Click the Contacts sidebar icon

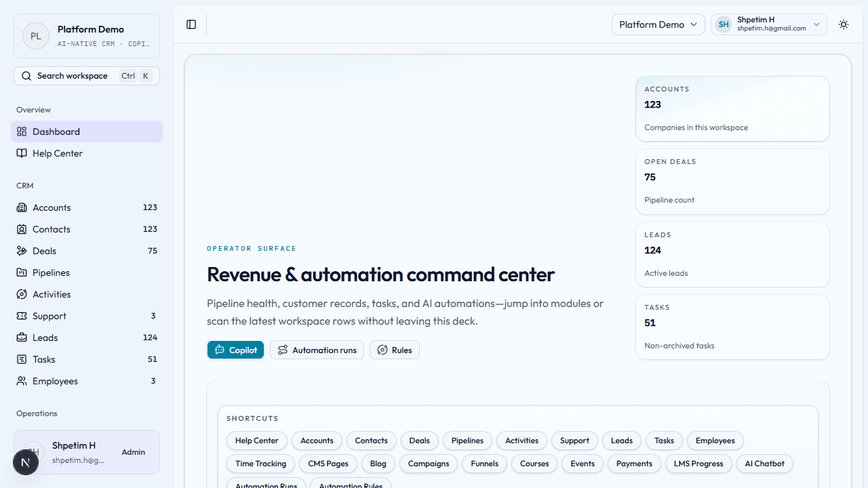pos(22,229)
